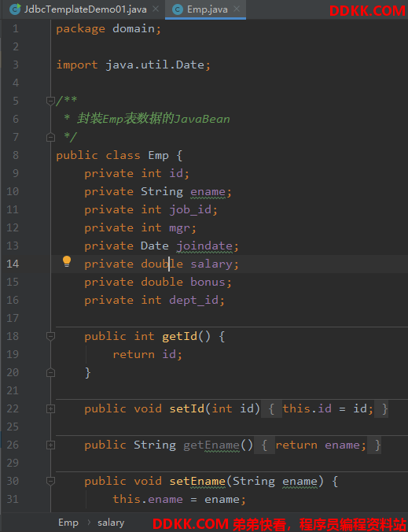
Task: Click the Emp breadcrumb in the status bar
Action: 68,523
